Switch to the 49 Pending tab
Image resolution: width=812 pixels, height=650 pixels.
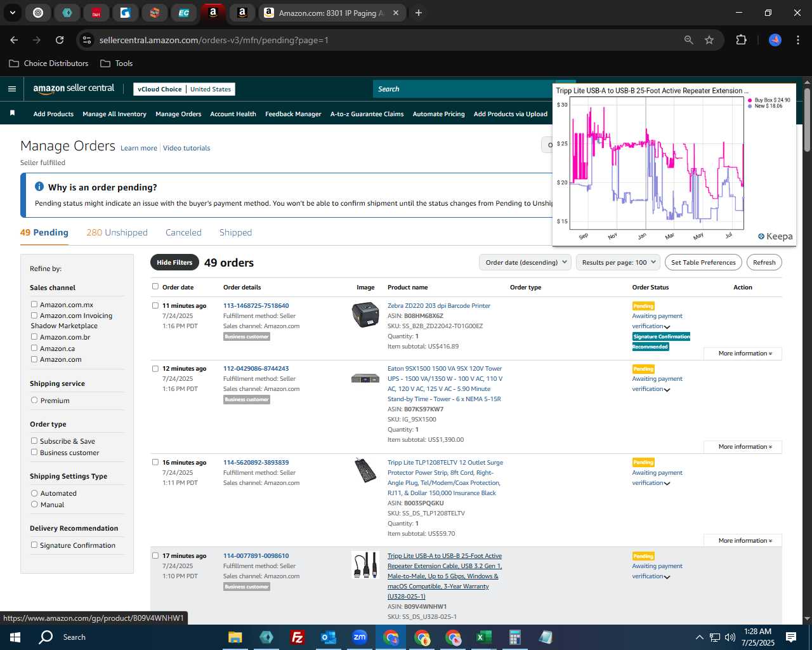click(x=44, y=232)
